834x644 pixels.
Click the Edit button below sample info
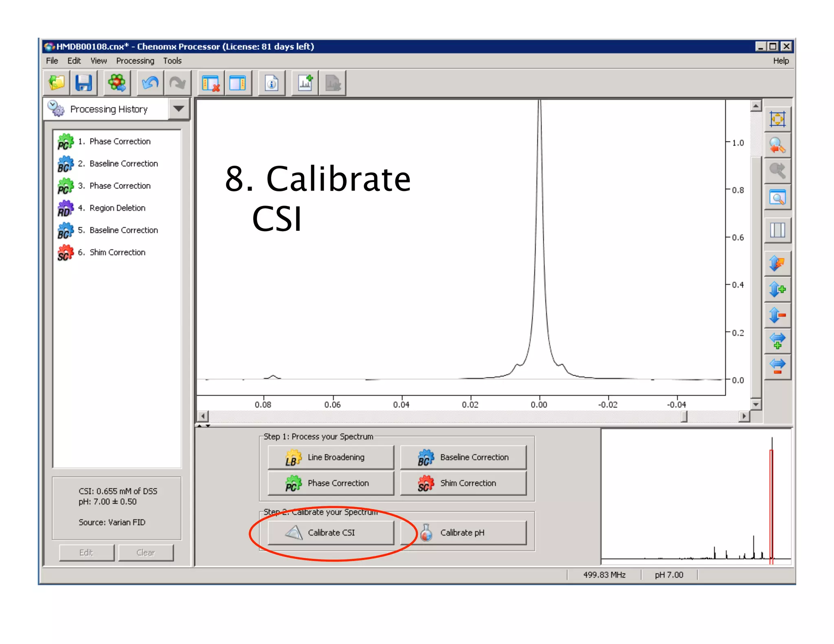tap(86, 552)
